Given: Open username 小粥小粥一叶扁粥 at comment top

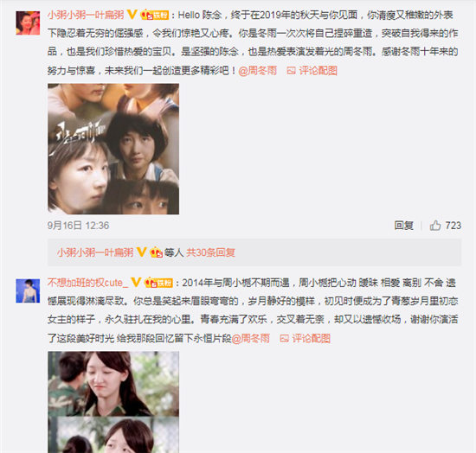Looking at the screenshot, I should click(x=86, y=15).
